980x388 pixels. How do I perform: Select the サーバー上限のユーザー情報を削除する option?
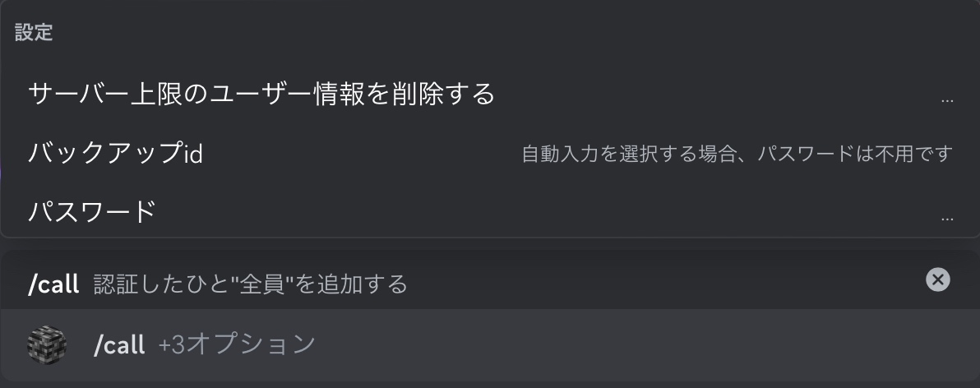(490, 95)
